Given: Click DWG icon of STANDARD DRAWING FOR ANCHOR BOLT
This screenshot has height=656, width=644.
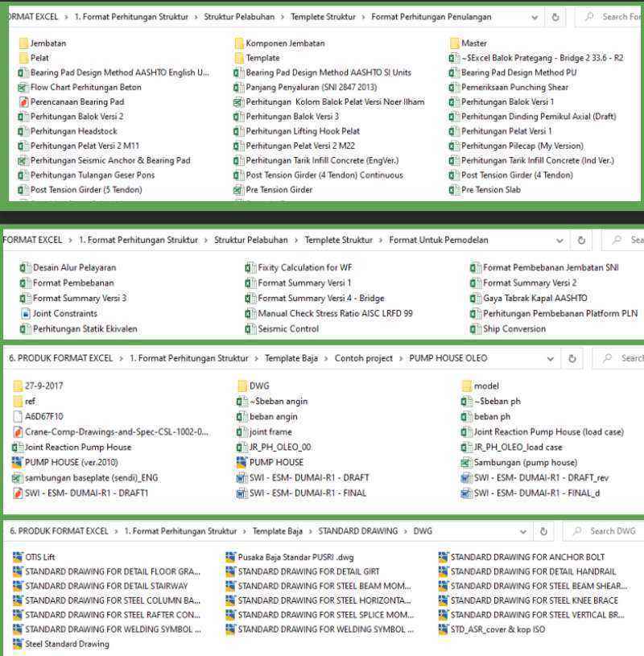Looking at the screenshot, I should [444, 557].
